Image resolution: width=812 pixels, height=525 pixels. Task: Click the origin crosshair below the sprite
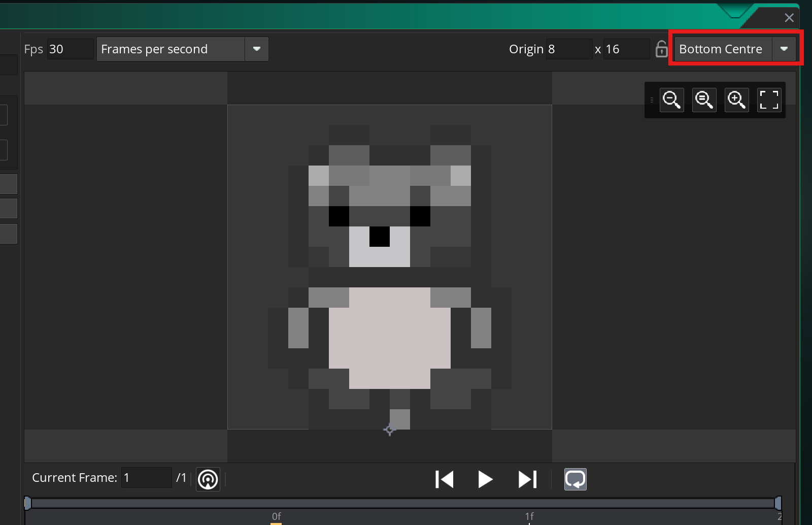click(389, 430)
